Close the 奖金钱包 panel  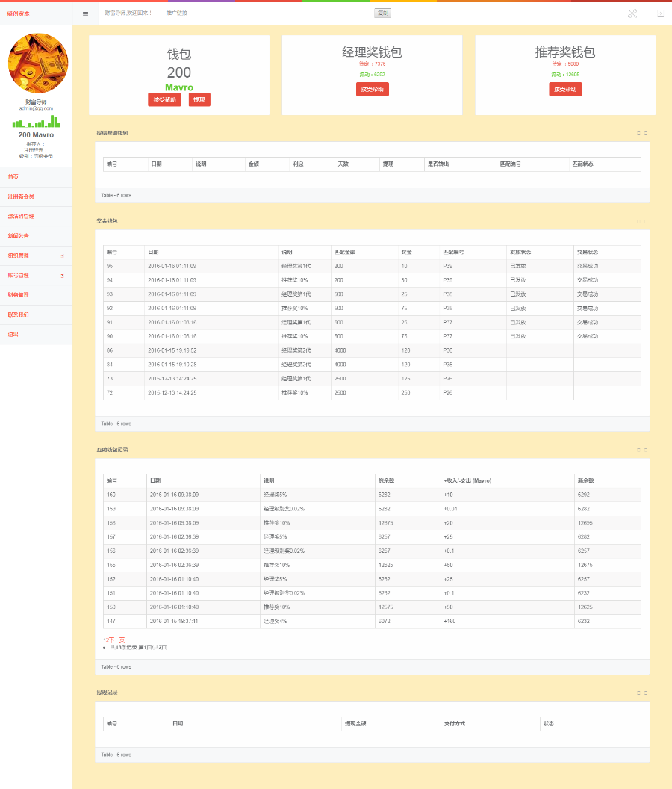coord(646,221)
